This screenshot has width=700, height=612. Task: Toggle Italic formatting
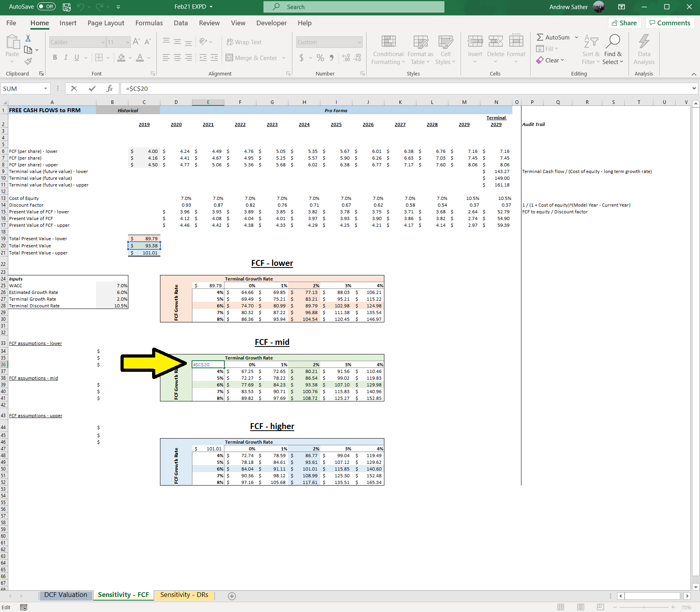coord(66,58)
